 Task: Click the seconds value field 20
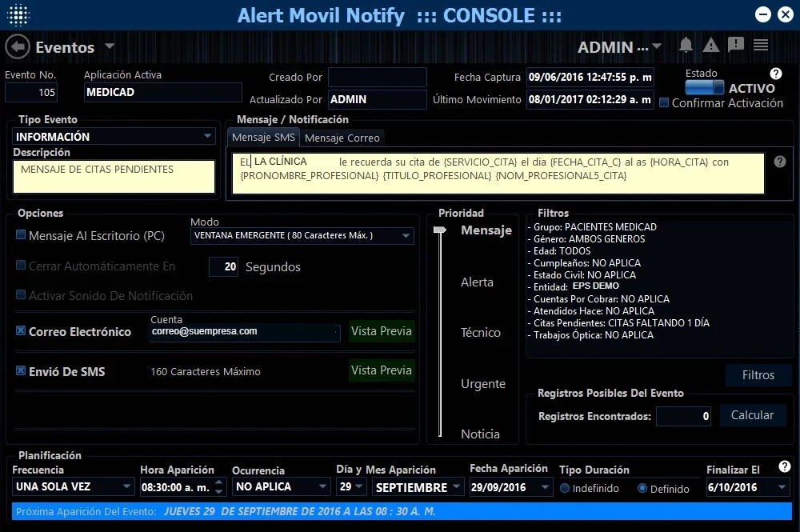click(x=223, y=266)
